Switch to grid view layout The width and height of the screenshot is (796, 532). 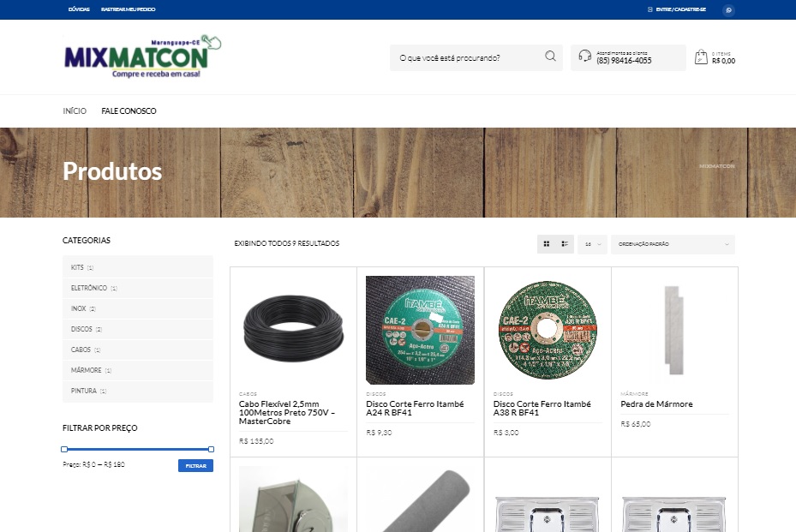pos(547,244)
